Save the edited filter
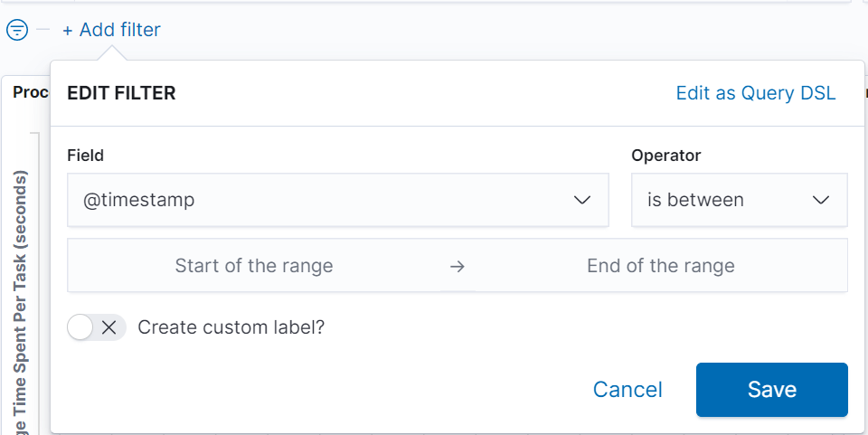Screen dimensions: 868x435 click(x=771, y=390)
